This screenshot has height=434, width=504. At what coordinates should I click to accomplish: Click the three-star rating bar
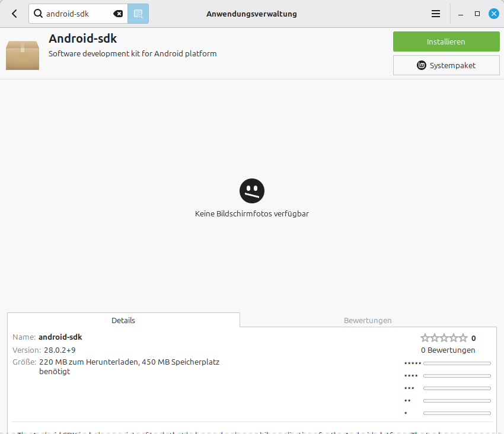[457, 388]
